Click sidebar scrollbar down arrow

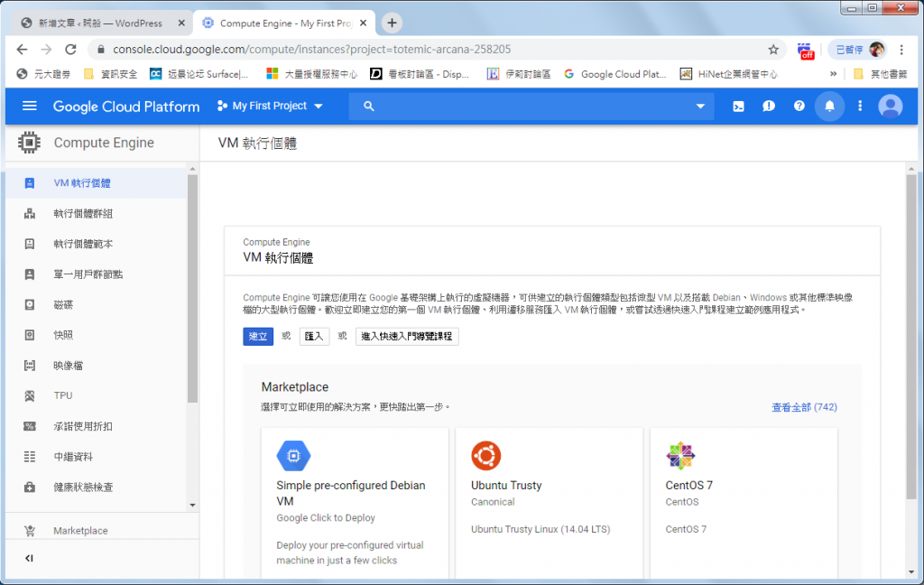(192, 505)
